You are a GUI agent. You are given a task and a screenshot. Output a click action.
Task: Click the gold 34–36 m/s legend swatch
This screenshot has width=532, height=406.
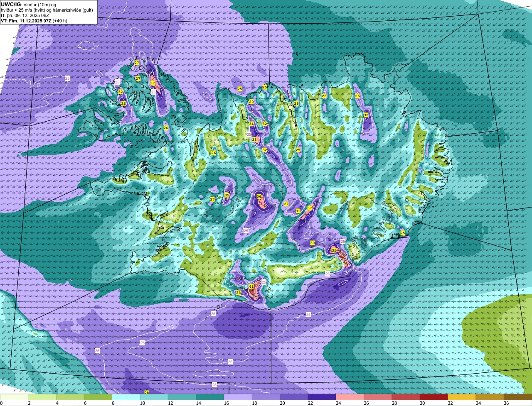tap(490, 397)
